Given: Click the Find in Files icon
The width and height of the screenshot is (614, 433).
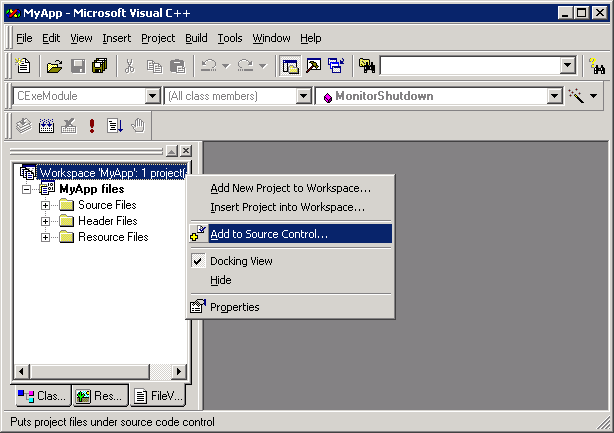Looking at the screenshot, I should pyautogui.click(x=366, y=66).
